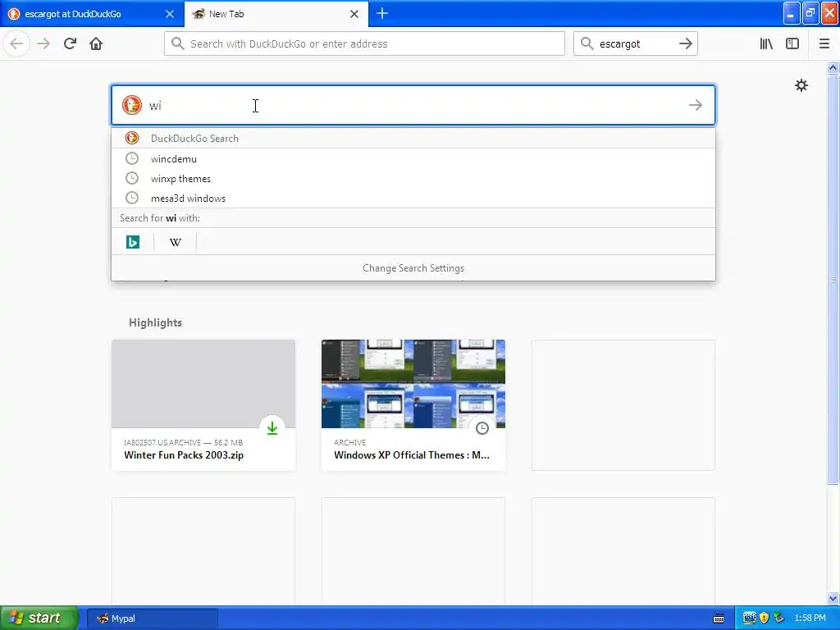Image resolution: width=840 pixels, height=630 pixels.
Task: Submit the escargot search with arrow
Action: tap(686, 43)
